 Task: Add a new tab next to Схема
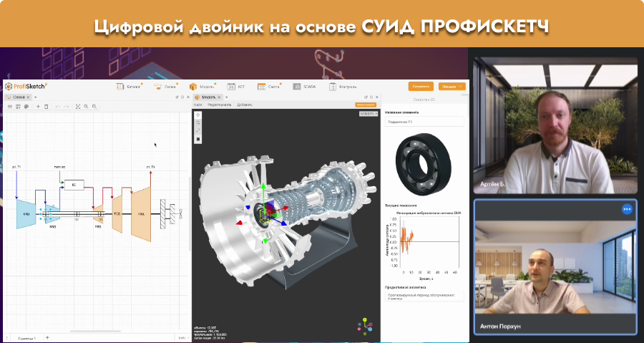point(35,97)
